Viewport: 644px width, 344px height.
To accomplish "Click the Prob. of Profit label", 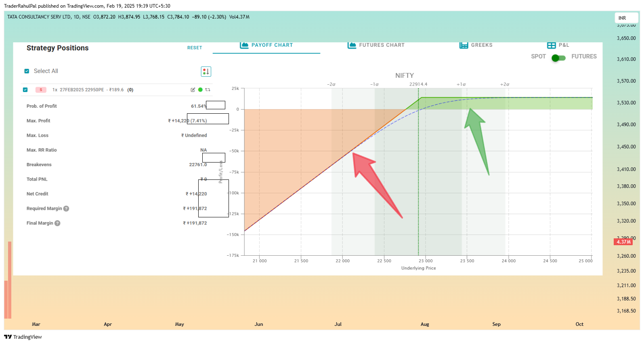I will 42,106.
